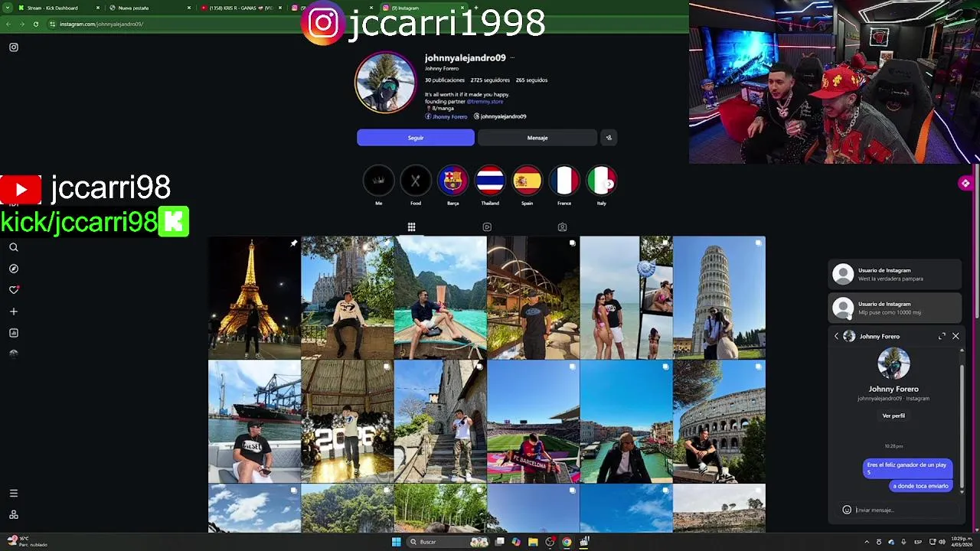
Task: Open File Explorer from taskbar
Action: [x=533, y=542]
